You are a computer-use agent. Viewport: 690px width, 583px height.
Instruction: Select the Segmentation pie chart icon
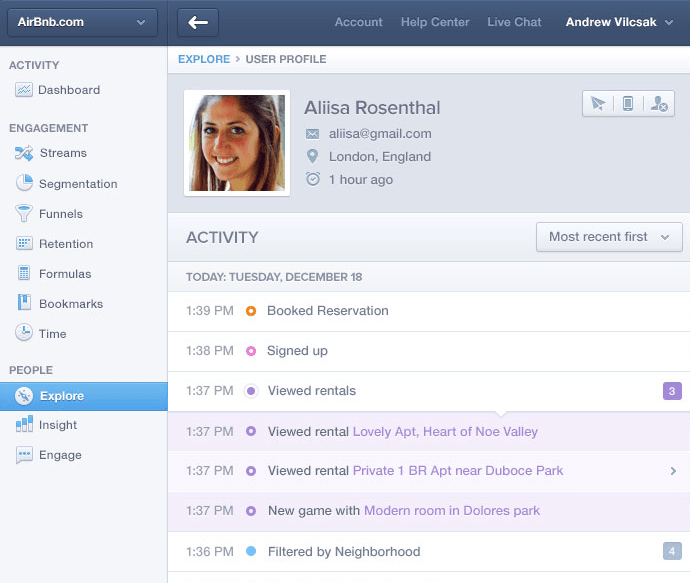24,183
